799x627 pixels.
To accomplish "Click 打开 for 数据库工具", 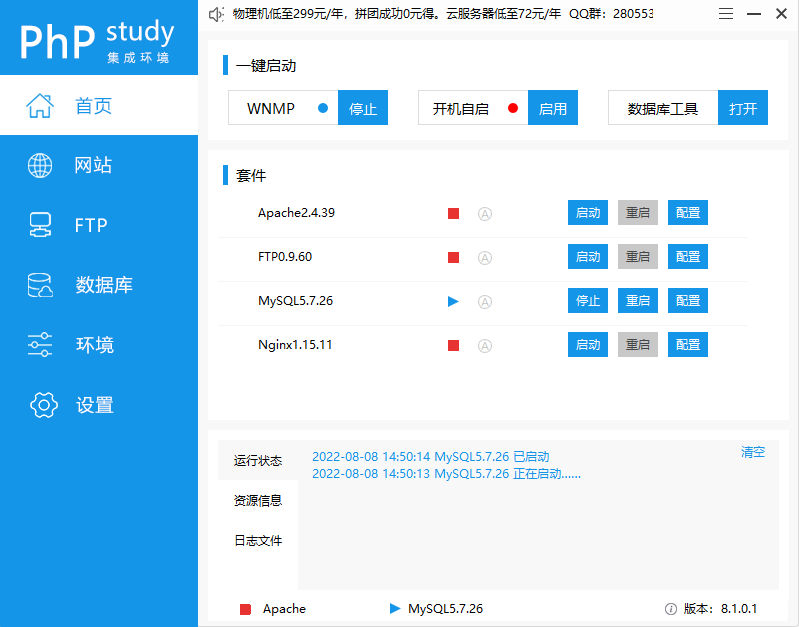I will 743,108.
